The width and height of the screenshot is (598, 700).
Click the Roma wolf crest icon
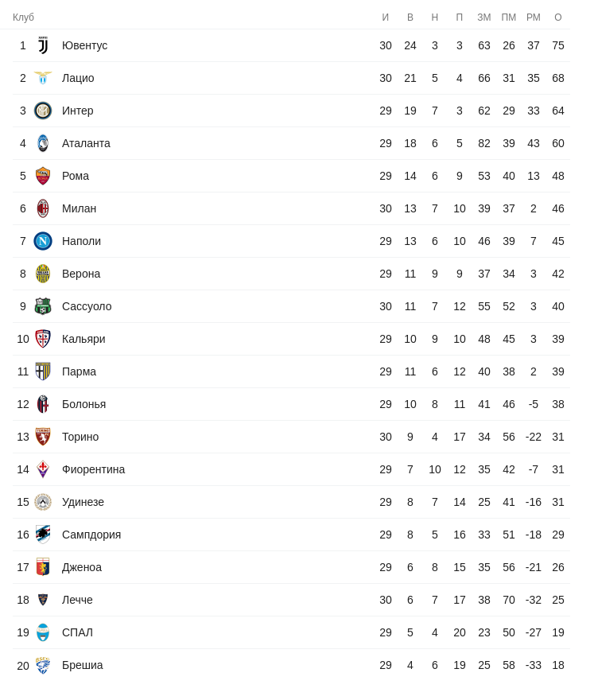(43, 176)
